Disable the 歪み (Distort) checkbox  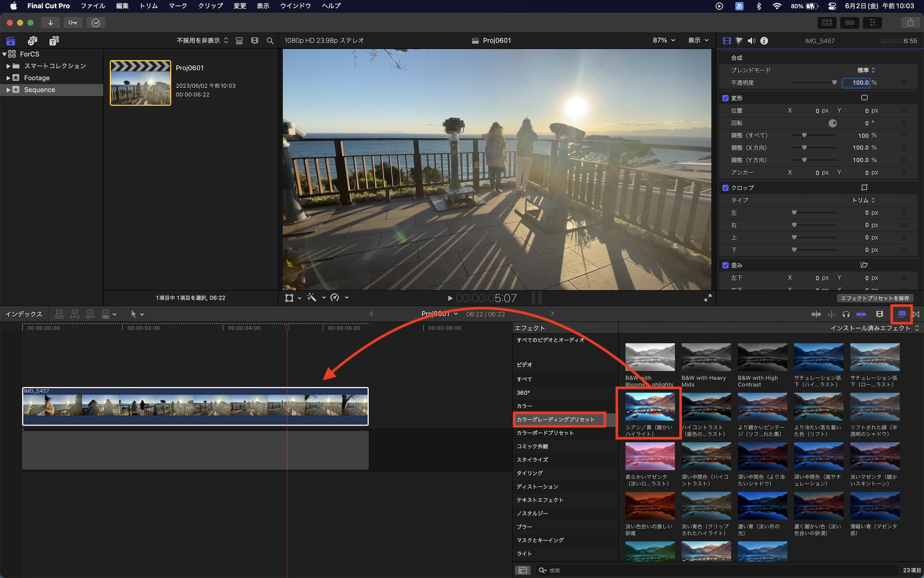click(x=725, y=265)
